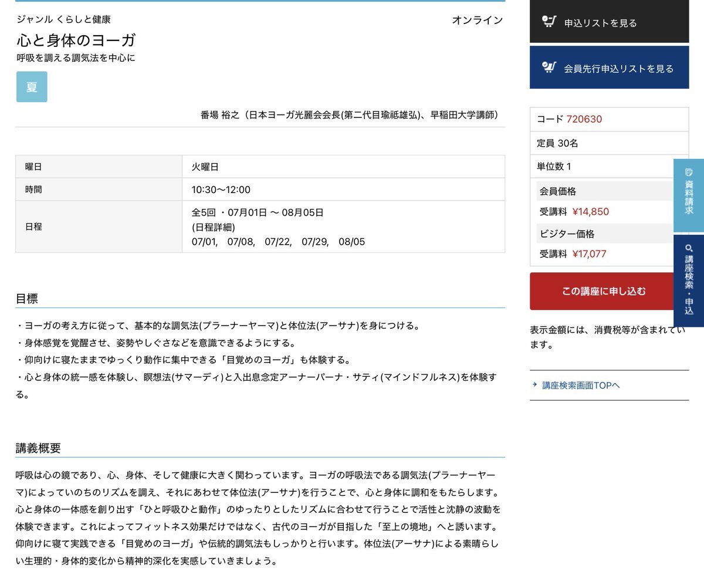This screenshot has height=588, width=704.
Task: Click the arrow icon before 講座検索画面TOPへ
Action: point(534,385)
